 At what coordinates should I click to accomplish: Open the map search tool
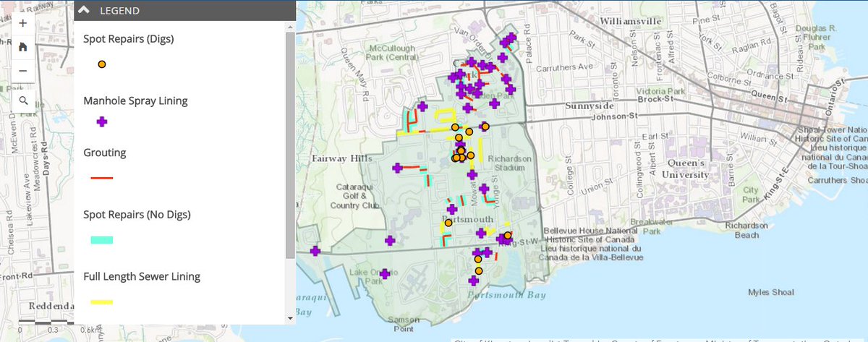tap(23, 101)
